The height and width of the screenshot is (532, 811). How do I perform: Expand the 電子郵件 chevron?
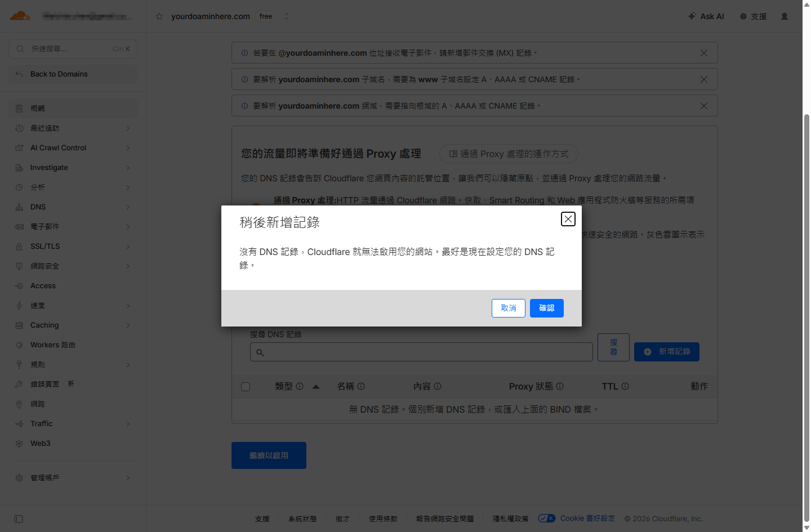point(128,227)
